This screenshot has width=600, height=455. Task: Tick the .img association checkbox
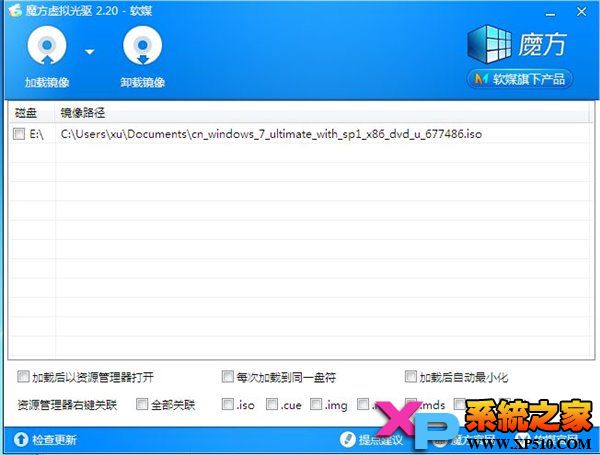tap(316, 404)
